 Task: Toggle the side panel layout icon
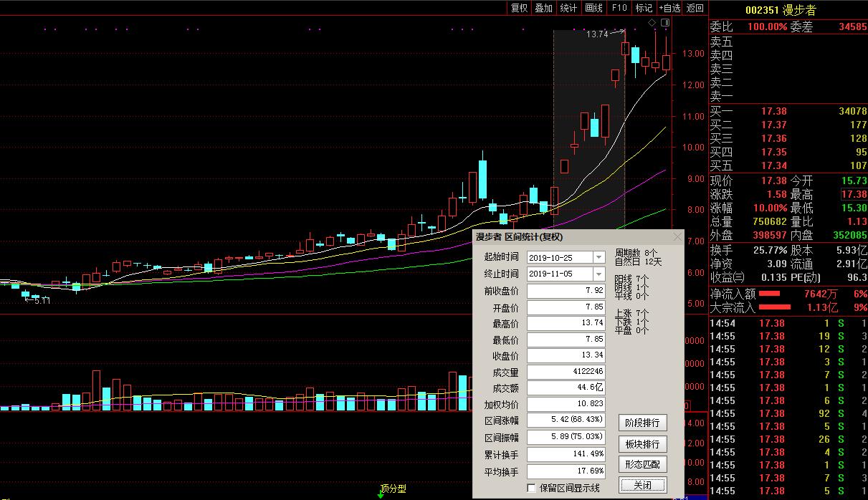click(x=665, y=24)
